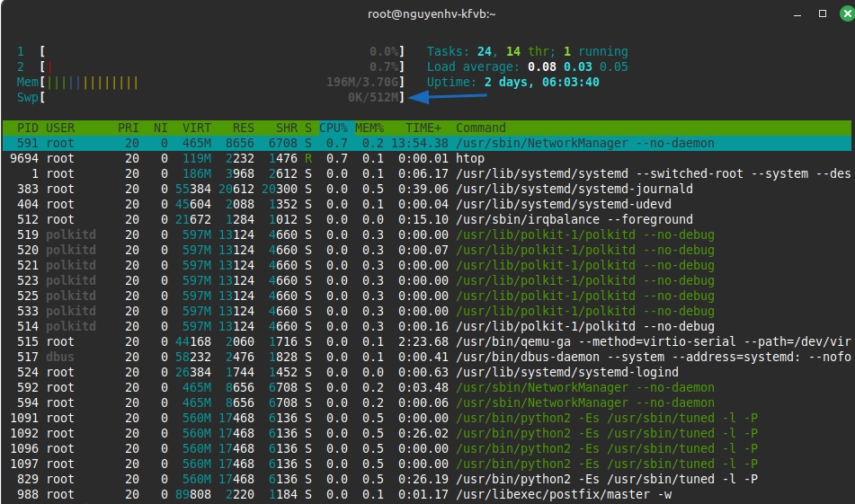Sort by SHR column header
The height and width of the screenshot is (504, 855).
click(286, 128)
